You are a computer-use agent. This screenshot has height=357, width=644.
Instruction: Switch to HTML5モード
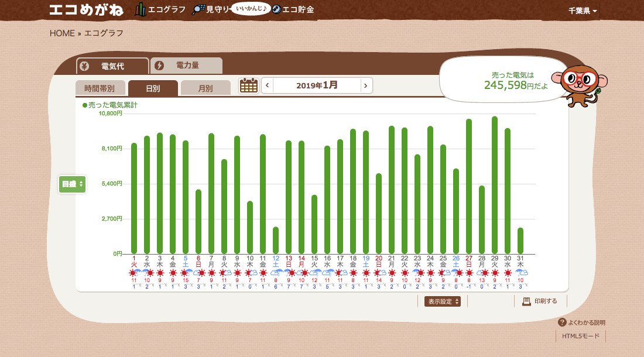pyautogui.click(x=581, y=337)
